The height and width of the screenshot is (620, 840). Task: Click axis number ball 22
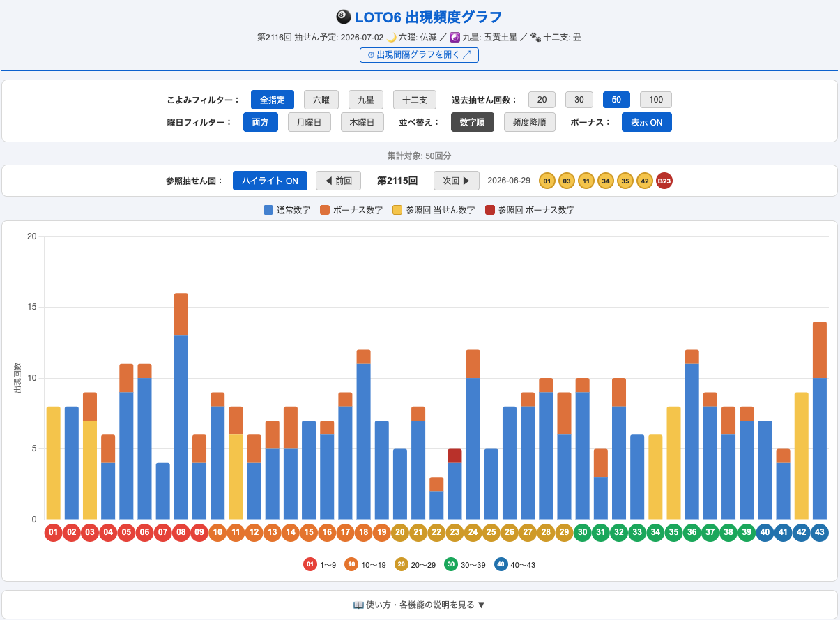436,533
